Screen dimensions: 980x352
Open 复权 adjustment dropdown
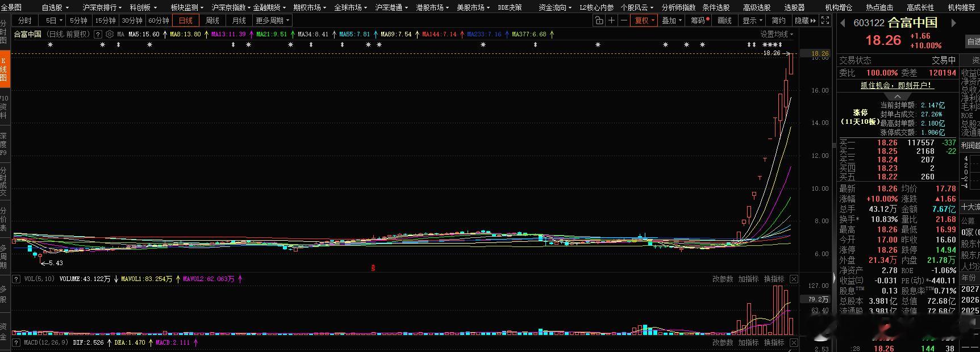coord(644,20)
